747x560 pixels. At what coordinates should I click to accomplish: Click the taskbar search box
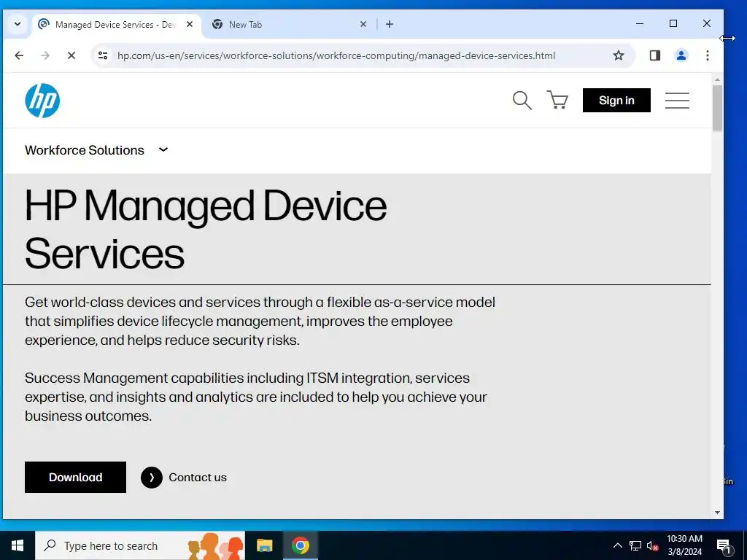140,545
